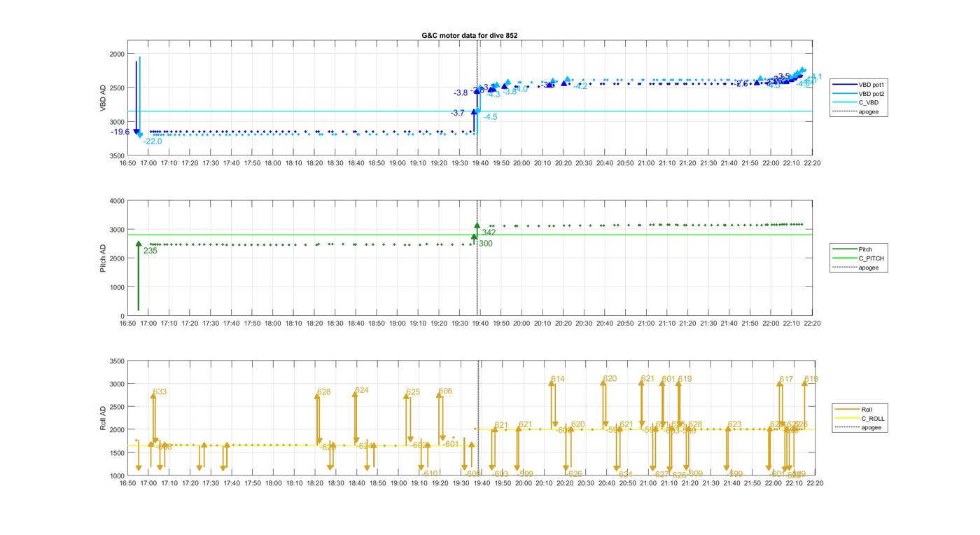Image resolution: width=980 pixels, height=535 pixels.
Task: Click the dark blue arrow labeled -19.6
Action: click(x=136, y=98)
